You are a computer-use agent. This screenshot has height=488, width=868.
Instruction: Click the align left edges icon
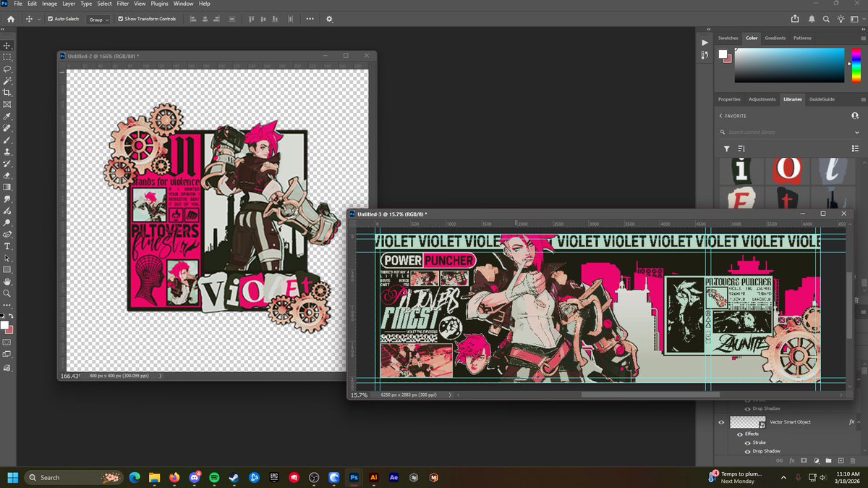point(193,19)
